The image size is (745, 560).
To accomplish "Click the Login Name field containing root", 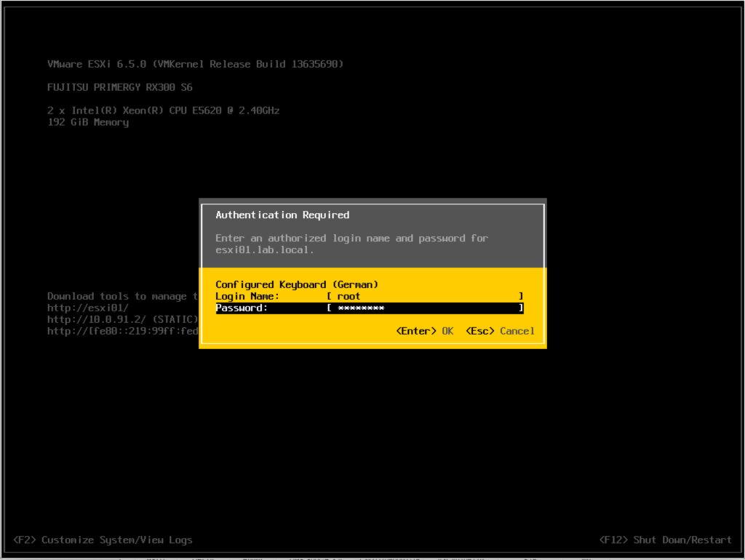I will tap(425, 297).
